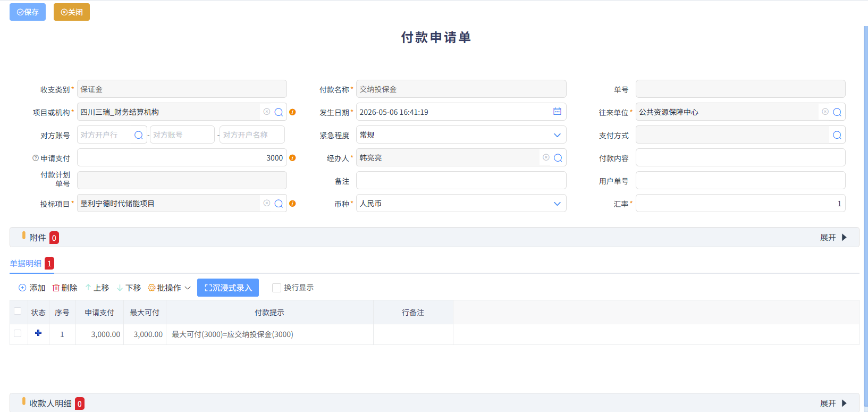Search 往来单位 lookup icon
868x412 pixels.
click(x=837, y=112)
